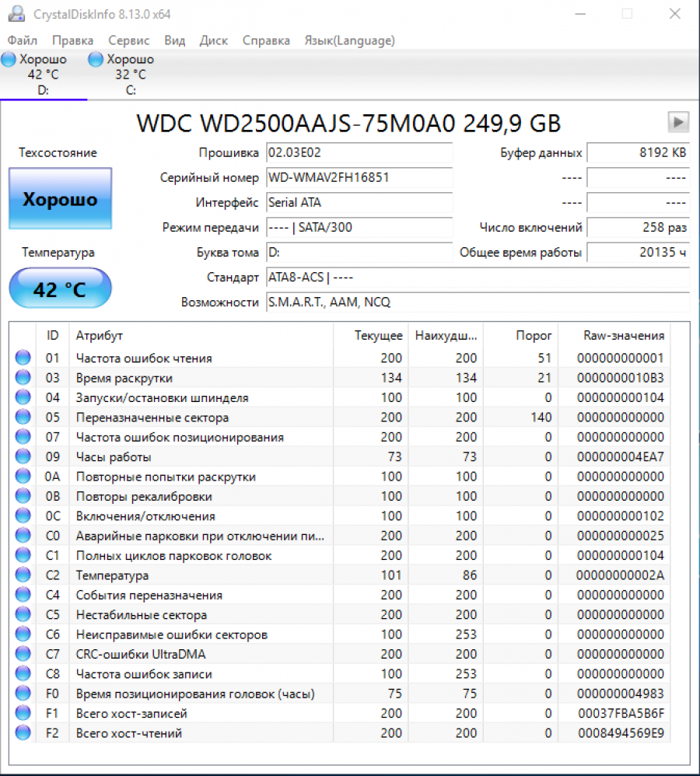Click status orb for Всего хост-чтений

tap(23, 732)
